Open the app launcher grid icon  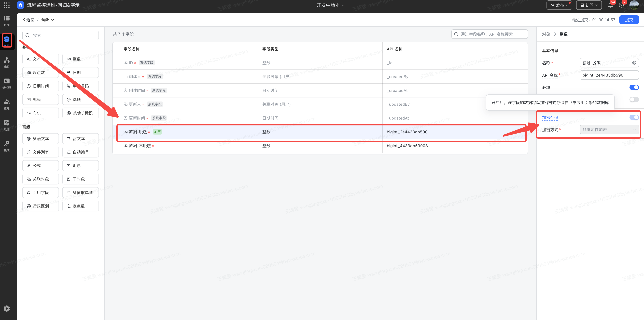(x=7, y=5)
